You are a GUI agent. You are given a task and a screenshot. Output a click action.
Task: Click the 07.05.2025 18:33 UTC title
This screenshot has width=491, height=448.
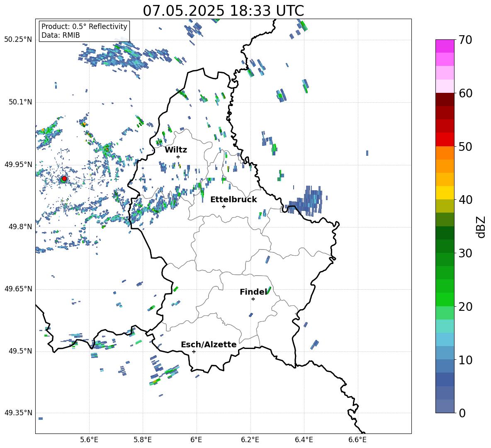224,11
